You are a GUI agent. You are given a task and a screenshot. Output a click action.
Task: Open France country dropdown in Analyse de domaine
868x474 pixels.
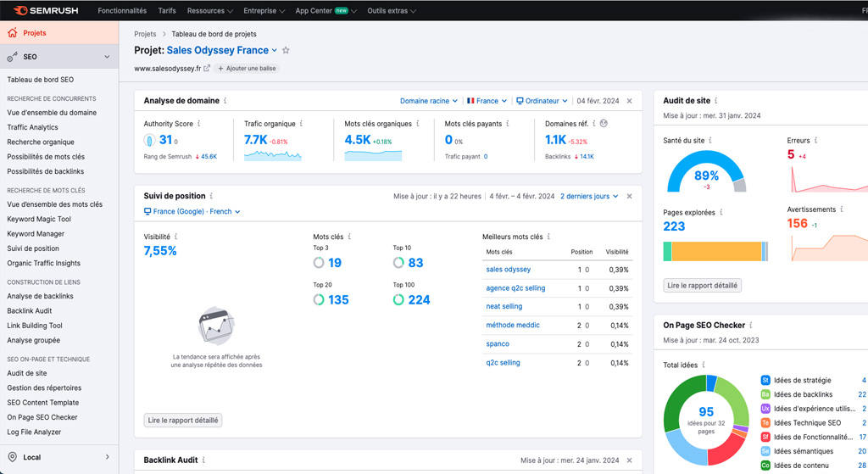pyautogui.click(x=487, y=101)
